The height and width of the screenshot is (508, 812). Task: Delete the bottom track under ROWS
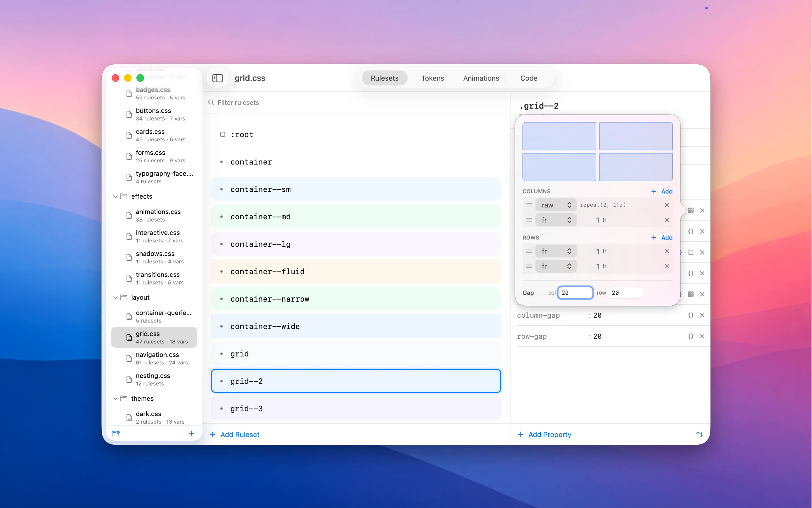click(x=667, y=266)
